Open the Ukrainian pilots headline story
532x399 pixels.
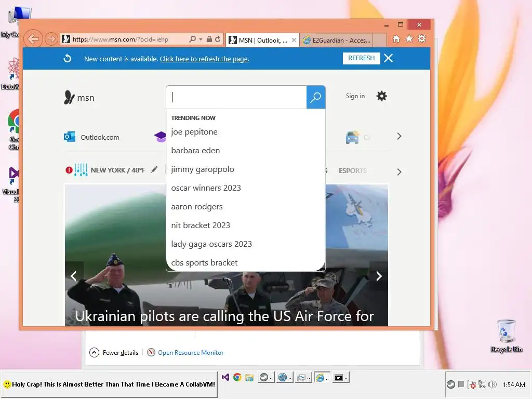[x=224, y=316]
